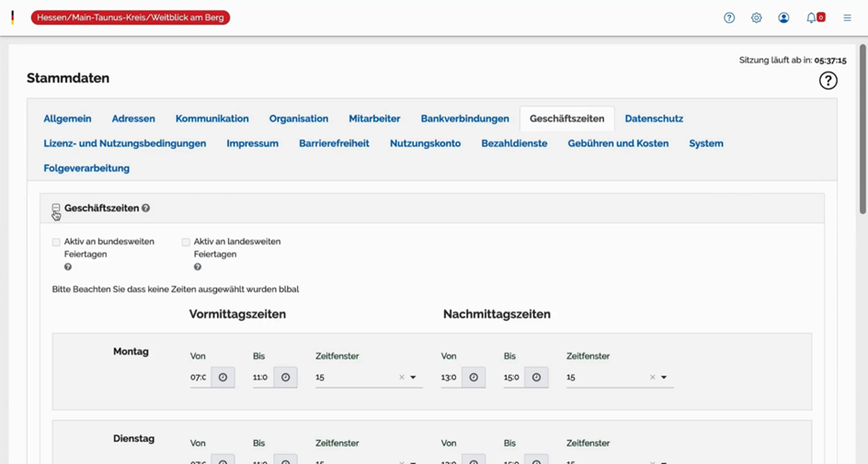Collapse the Geschäftszeiten section
This screenshot has height=464, width=868.
(56, 209)
